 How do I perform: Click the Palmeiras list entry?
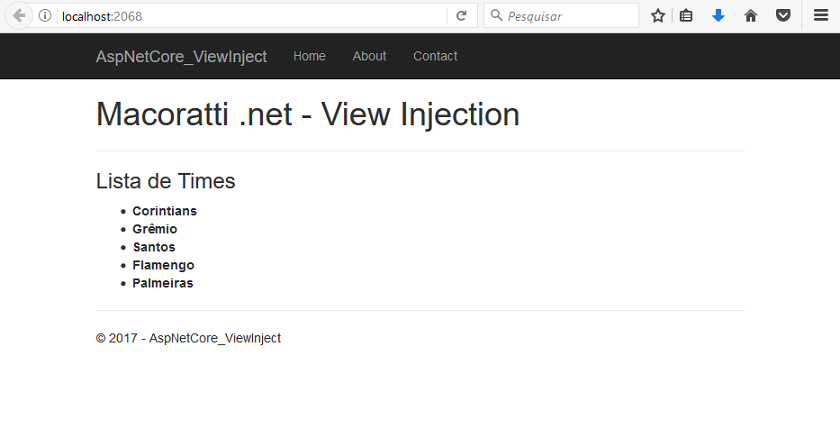(163, 283)
